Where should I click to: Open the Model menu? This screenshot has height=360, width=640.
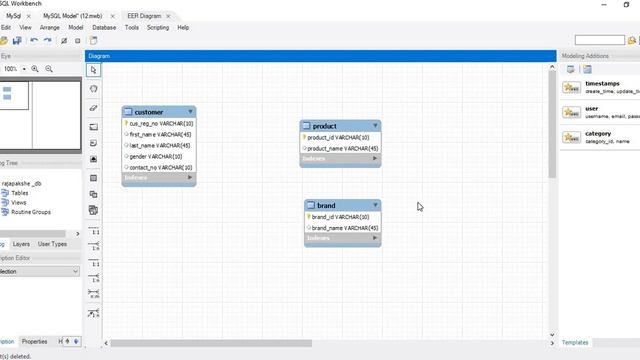[76, 27]
